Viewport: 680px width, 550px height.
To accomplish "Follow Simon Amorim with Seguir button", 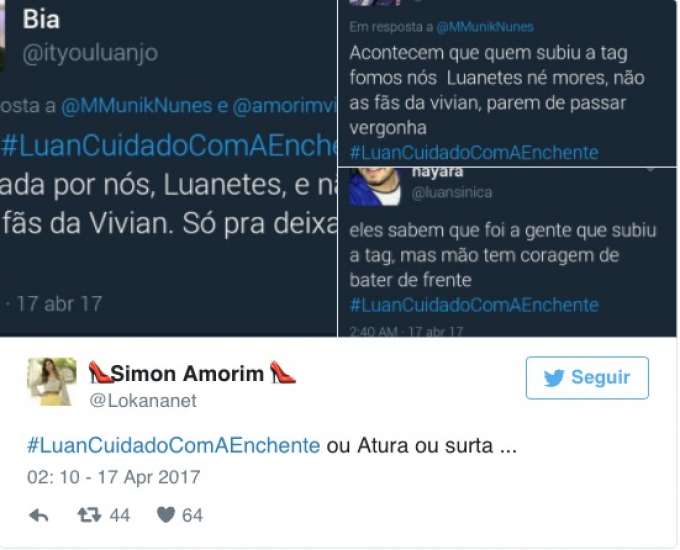I will (587, 378).
